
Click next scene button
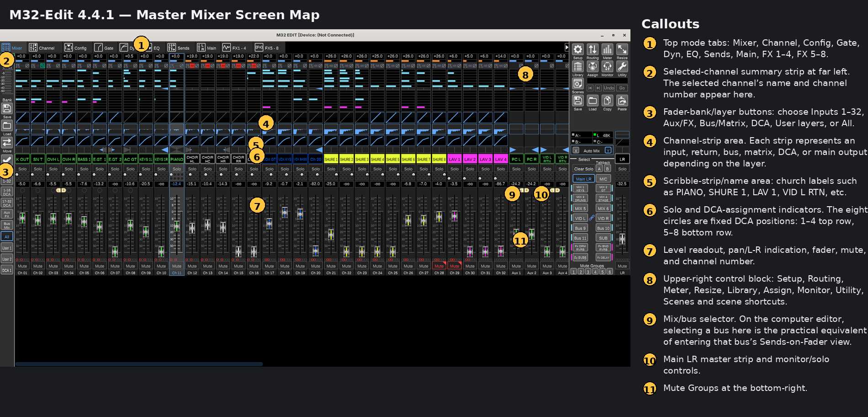[x=598, y=88]
